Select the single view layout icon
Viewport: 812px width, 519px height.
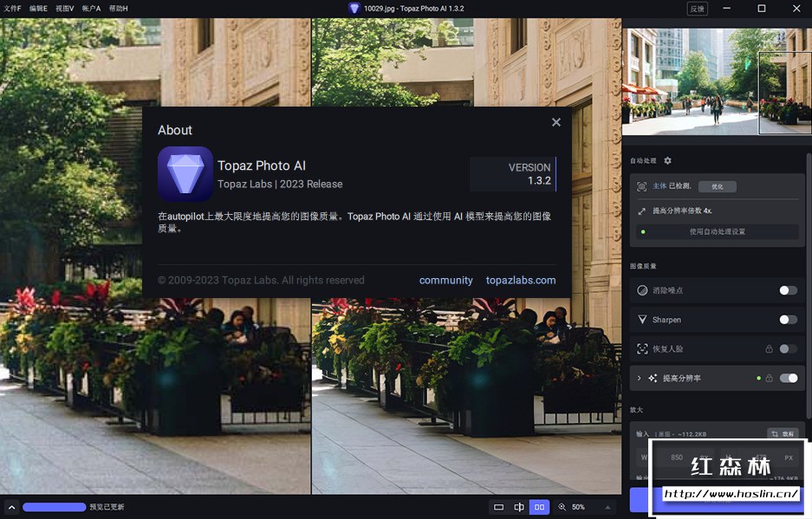(x=498, y=507)
